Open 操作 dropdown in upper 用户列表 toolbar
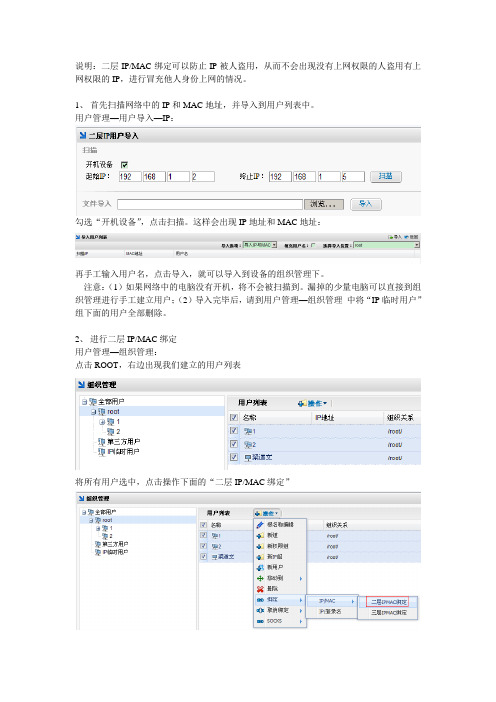Image resolution: width=496 pixels, height=702 pixels. point(313,403)
